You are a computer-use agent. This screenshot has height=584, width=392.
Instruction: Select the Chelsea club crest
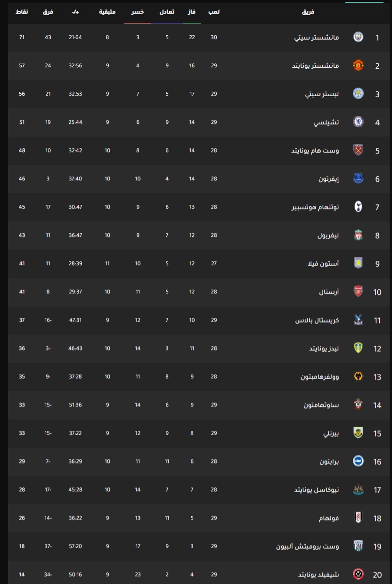[x=358, y=122]
